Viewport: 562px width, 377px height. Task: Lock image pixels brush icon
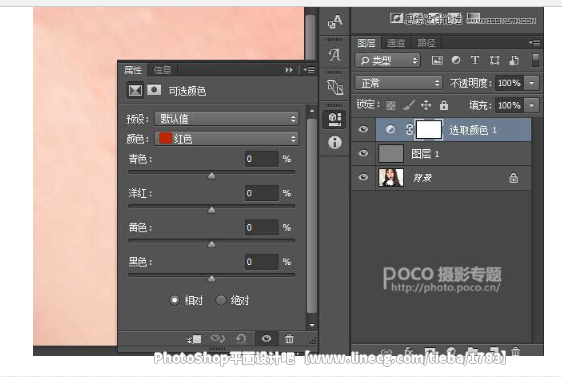(408, 105)
